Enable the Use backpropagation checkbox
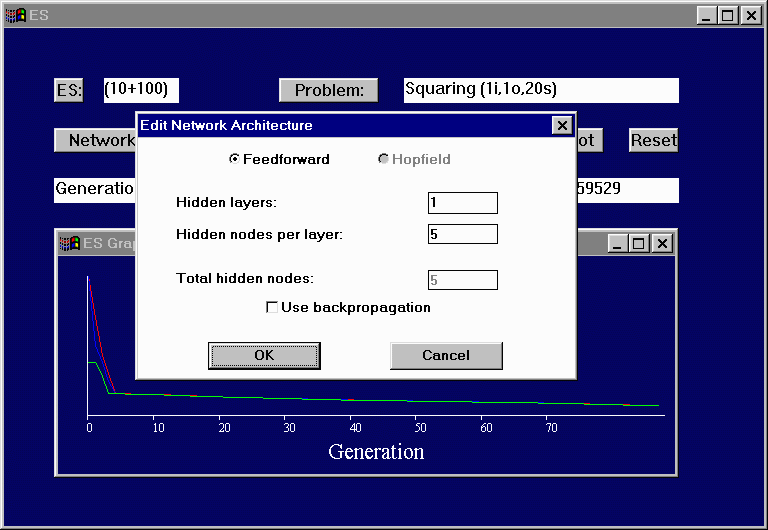Screen dimensions: 768x530 coord(272,307)
